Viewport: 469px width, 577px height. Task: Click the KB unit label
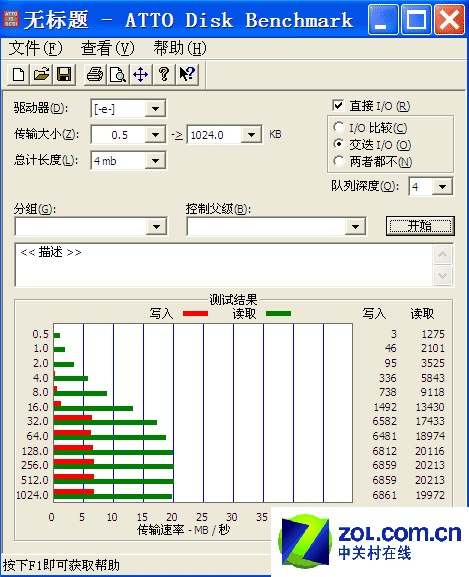(x=275, y=134)
